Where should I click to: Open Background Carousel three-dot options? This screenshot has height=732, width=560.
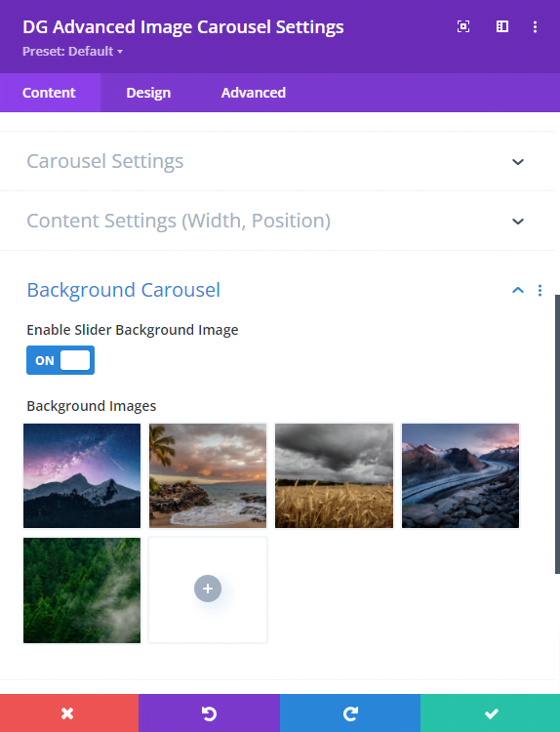tap(540, 291)
